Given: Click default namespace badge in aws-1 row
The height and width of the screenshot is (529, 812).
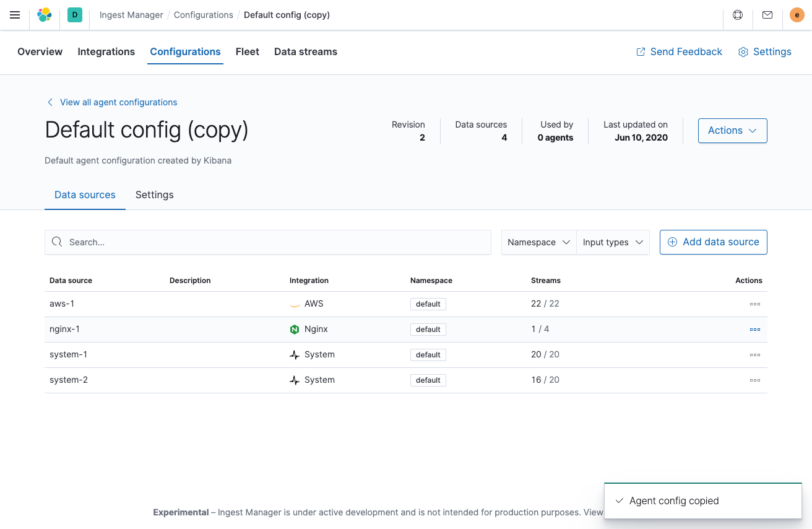Looking at the screenshot, I should (x=428, y=304).
